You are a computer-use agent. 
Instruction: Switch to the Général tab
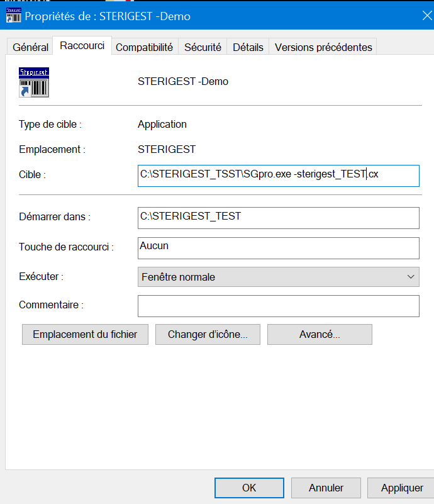coord(30,47)
